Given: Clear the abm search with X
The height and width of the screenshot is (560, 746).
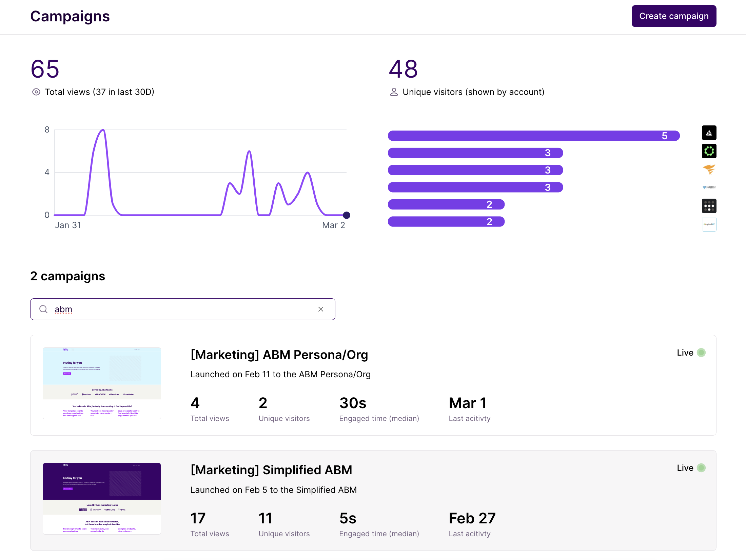Looking at the screenshot, I should (320, 309).
